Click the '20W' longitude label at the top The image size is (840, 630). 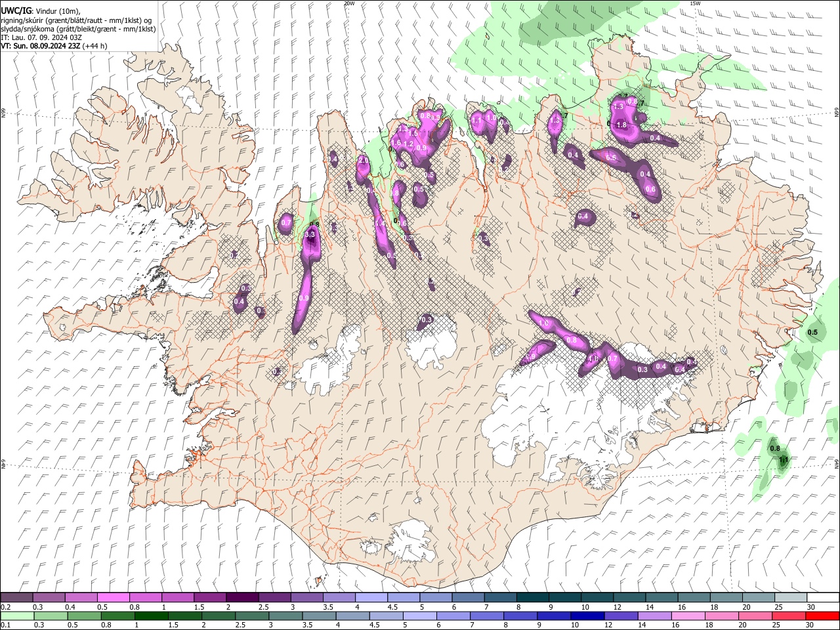(x=349, y=3)
